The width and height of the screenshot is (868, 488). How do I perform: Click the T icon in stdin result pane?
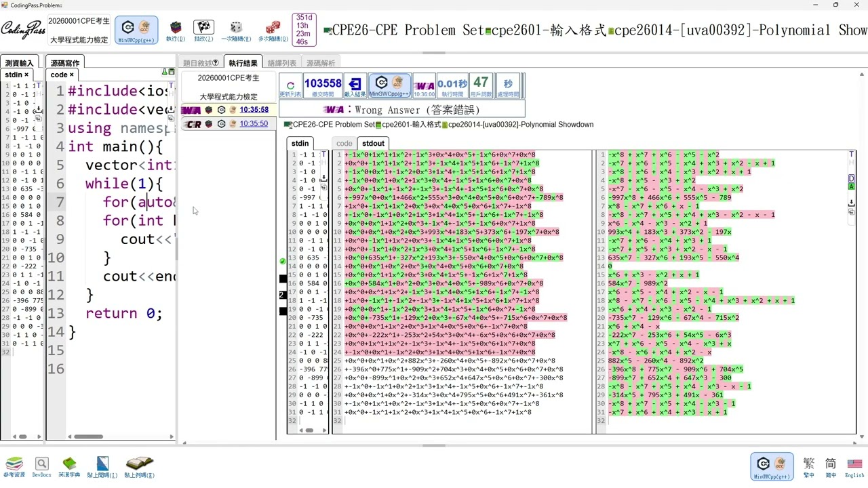(x=323, y=155)
